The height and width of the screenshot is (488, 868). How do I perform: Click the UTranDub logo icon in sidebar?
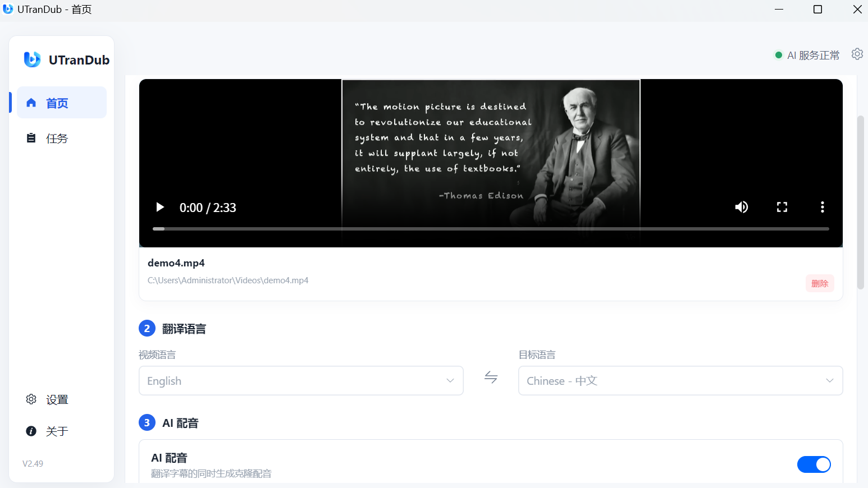pos(32,59)
